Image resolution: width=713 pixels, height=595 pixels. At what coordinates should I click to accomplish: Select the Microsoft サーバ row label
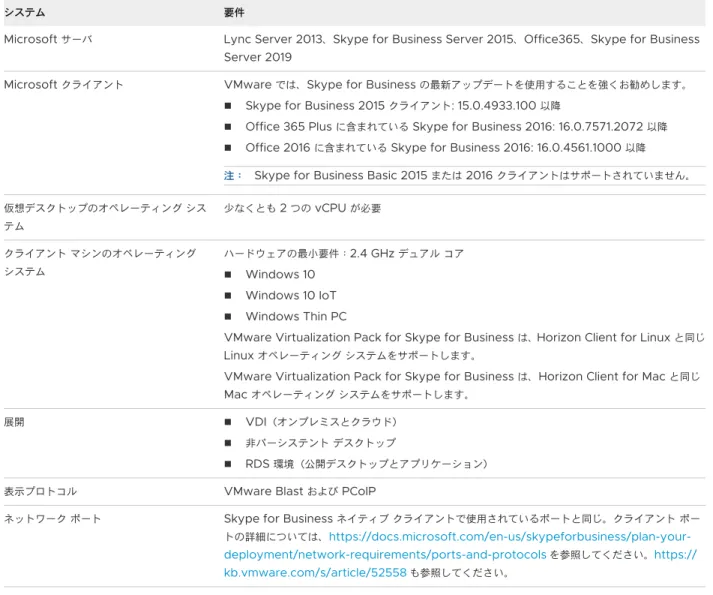48,39
